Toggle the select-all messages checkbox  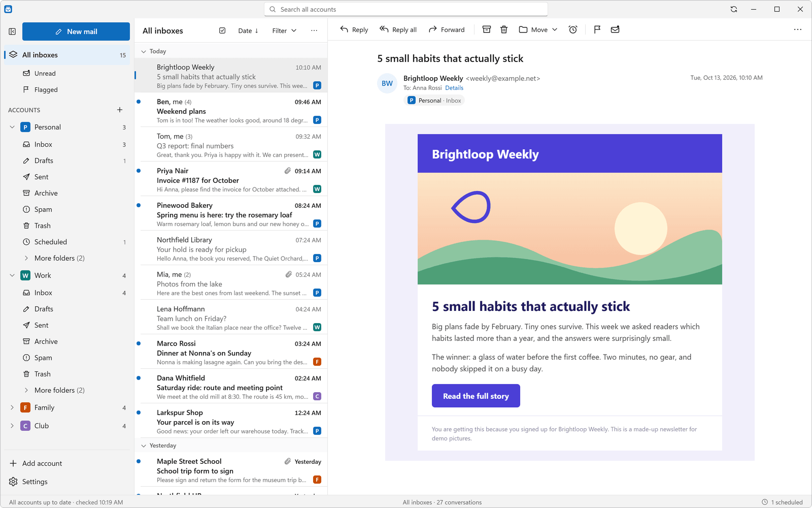[x=222, y=30]
